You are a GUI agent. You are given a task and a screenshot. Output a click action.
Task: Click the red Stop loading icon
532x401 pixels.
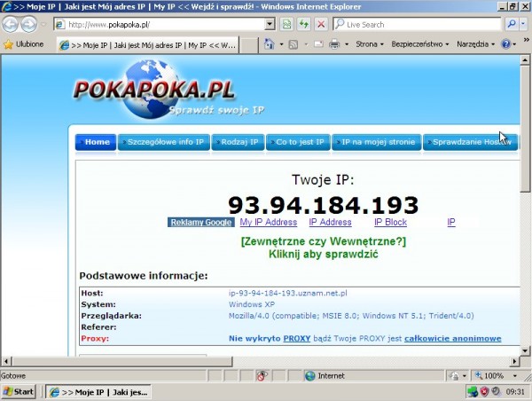coord(321,25)
